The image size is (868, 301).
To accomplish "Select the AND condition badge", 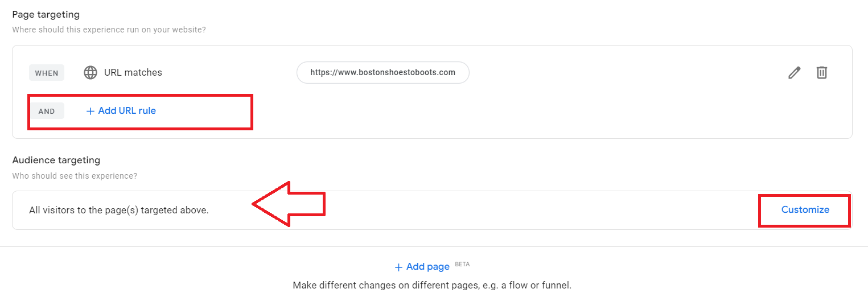I will coord(47,111).
